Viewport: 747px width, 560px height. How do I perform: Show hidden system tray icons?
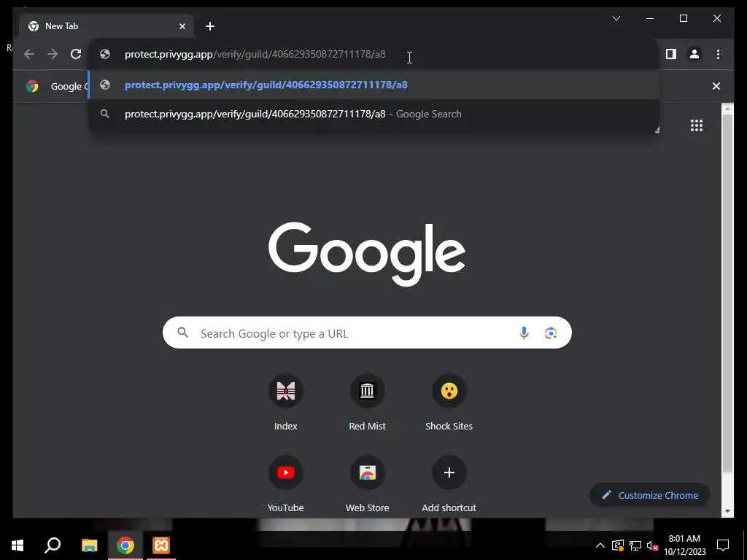coord(600,545)
